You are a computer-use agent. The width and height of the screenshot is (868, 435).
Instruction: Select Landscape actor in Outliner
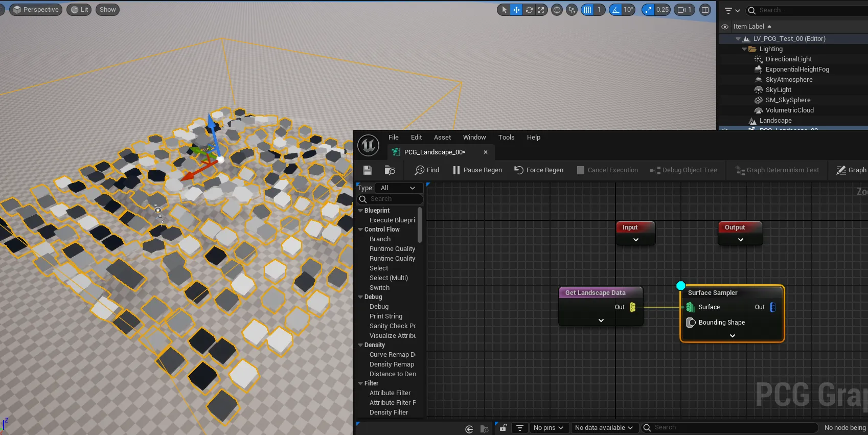[775, 121]
